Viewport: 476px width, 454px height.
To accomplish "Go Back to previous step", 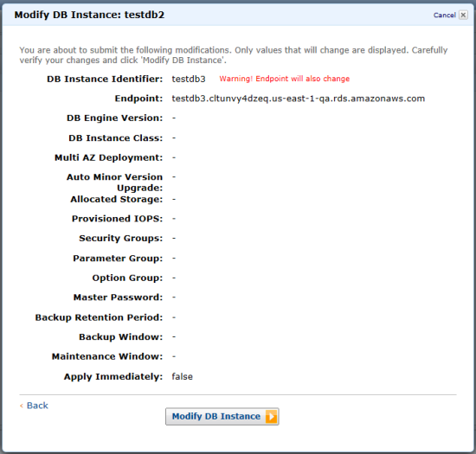I will pos(37,406).
